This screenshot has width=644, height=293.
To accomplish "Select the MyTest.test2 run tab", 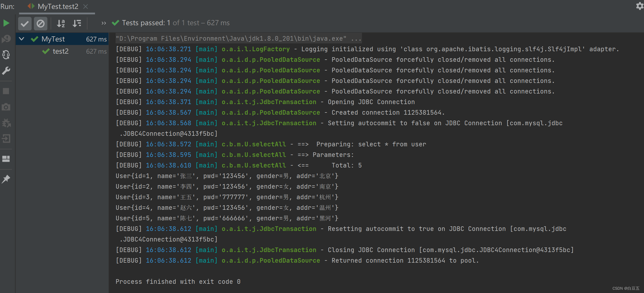I will [x=57, y=7].
